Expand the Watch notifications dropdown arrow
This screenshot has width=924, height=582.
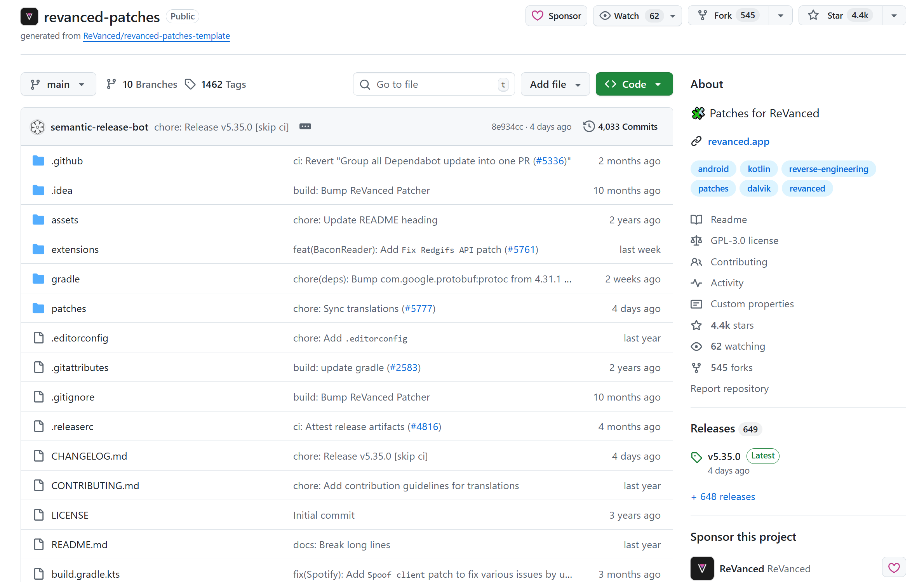click(x=673, y=16)
